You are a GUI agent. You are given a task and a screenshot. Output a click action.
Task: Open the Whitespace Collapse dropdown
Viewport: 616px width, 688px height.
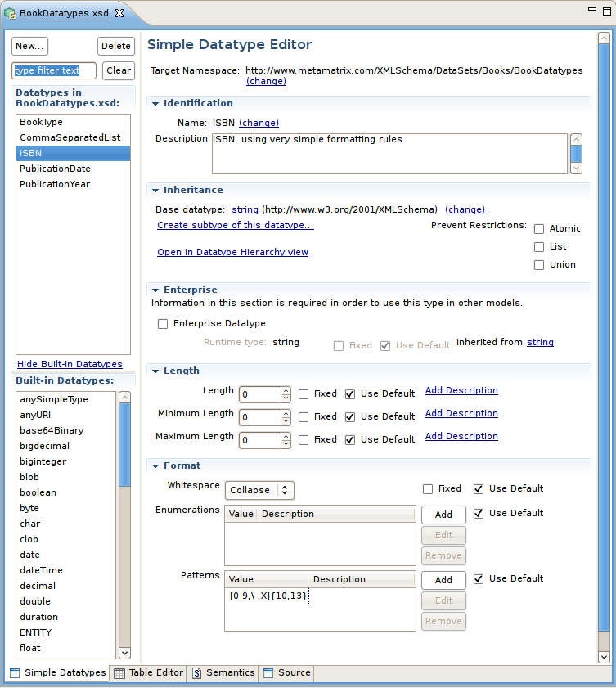point(259,490)
